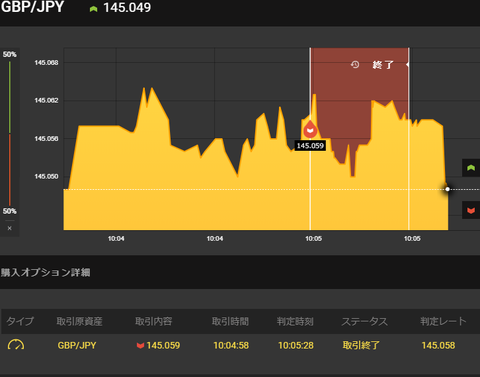Close the sentiment bar with the x icon
This screenshot has height=377, width=480.
[x=9, y=228]
